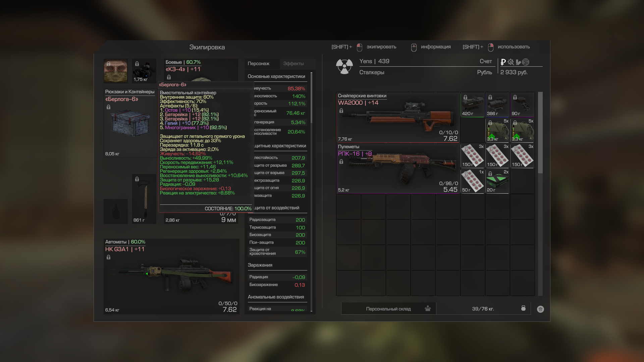This screenshot has width=644, height=362.
Task: Select the green box item 2x 20 г
Action: [497, 181]
